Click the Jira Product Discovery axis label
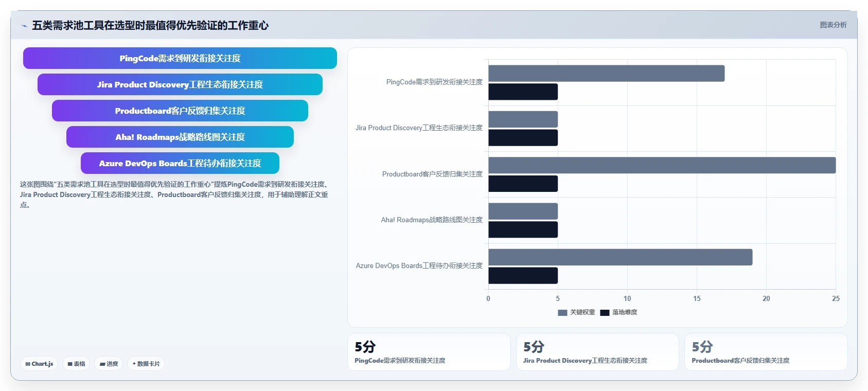 [419, 128]
